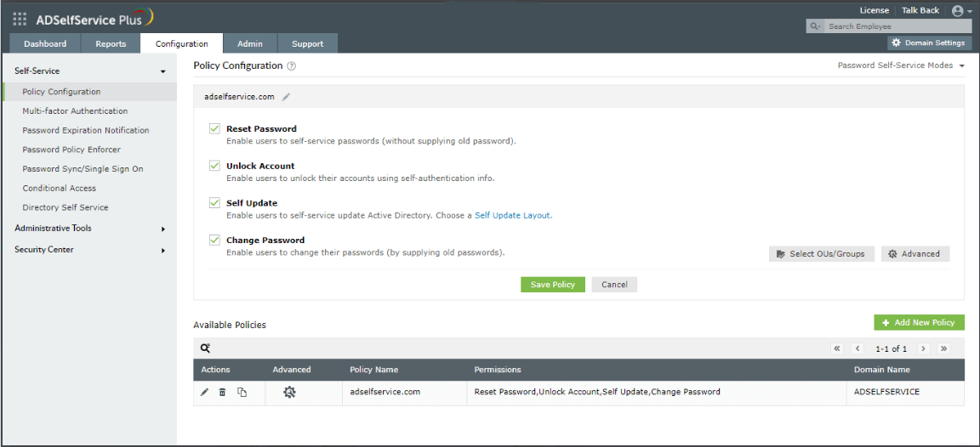The image size is (980, 447).
Task: Uncheck the Reset Password checkbox
Action: (214, 129)
